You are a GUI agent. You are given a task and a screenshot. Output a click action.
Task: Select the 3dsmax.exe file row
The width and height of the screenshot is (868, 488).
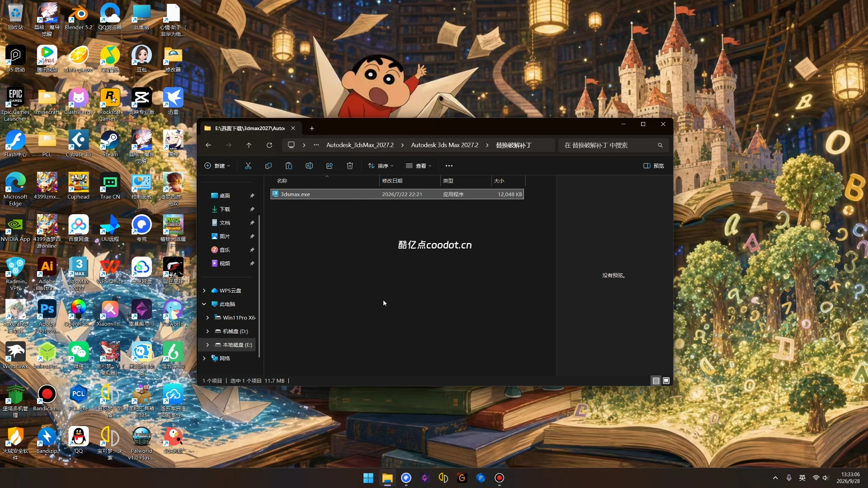click(x=397, y=194)
